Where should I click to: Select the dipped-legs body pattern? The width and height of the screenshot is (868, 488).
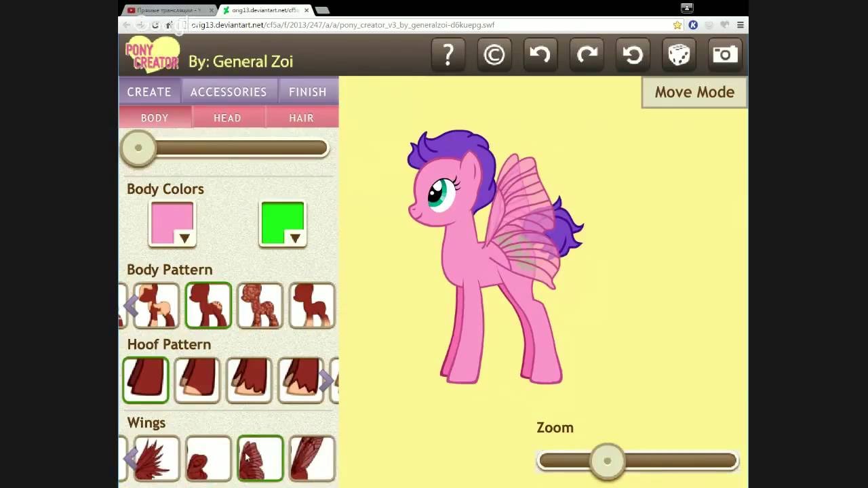point(312,306)
